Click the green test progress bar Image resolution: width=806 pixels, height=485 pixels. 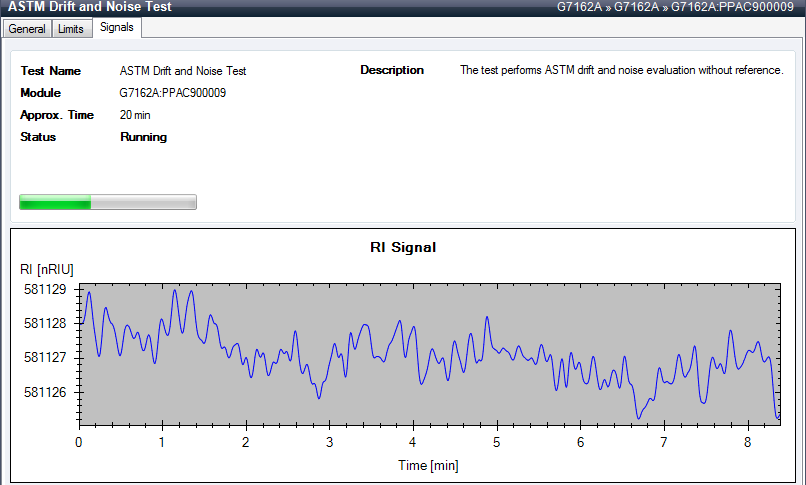coord(108,203)
